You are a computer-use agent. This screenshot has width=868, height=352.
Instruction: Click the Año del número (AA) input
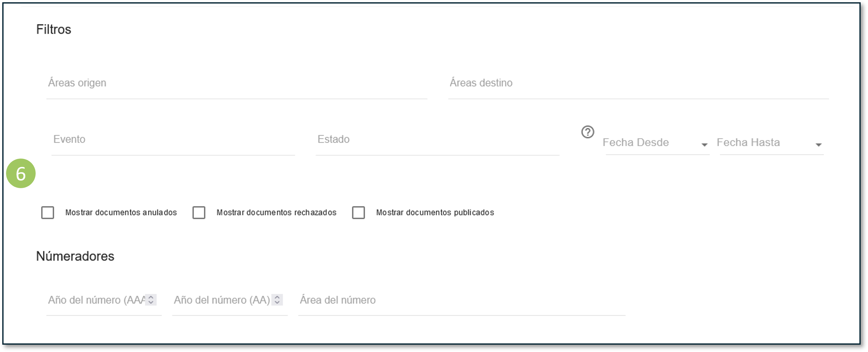click(x=222, y=300)
